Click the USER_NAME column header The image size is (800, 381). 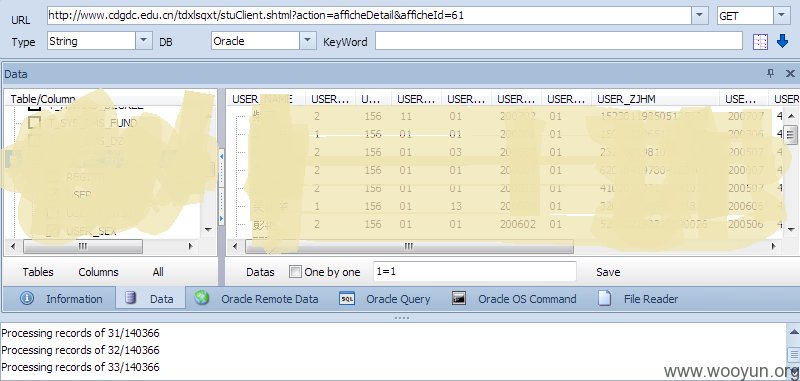(266, 99)
